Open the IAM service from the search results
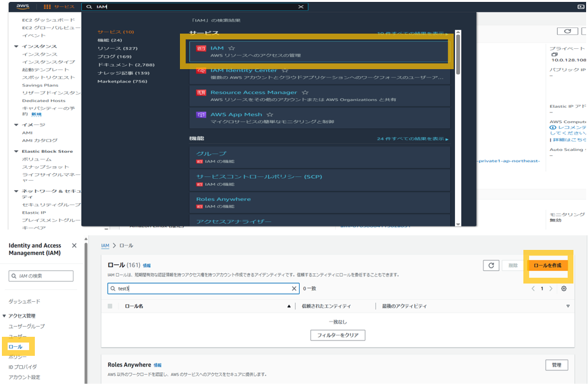 point(319,51)
